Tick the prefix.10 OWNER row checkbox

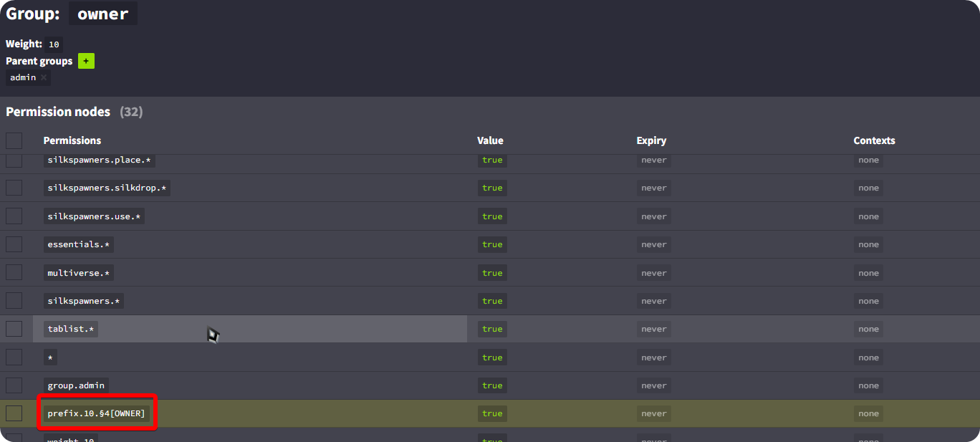[x=14, y=413]
